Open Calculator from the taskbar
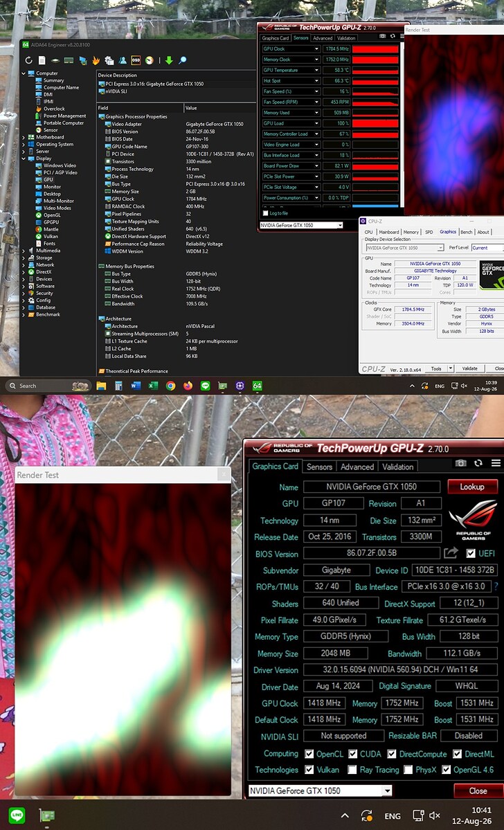This screenshot has height=830, width=504. pos(118,386)
